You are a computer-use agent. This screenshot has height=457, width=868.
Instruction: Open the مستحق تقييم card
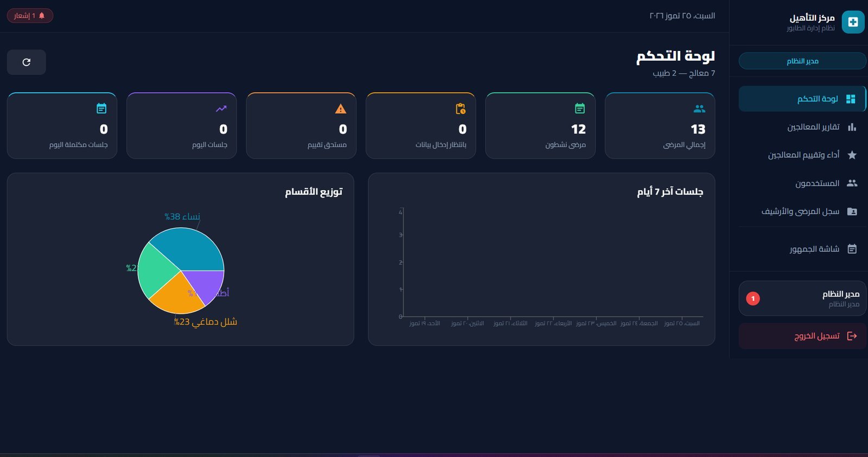301,126
